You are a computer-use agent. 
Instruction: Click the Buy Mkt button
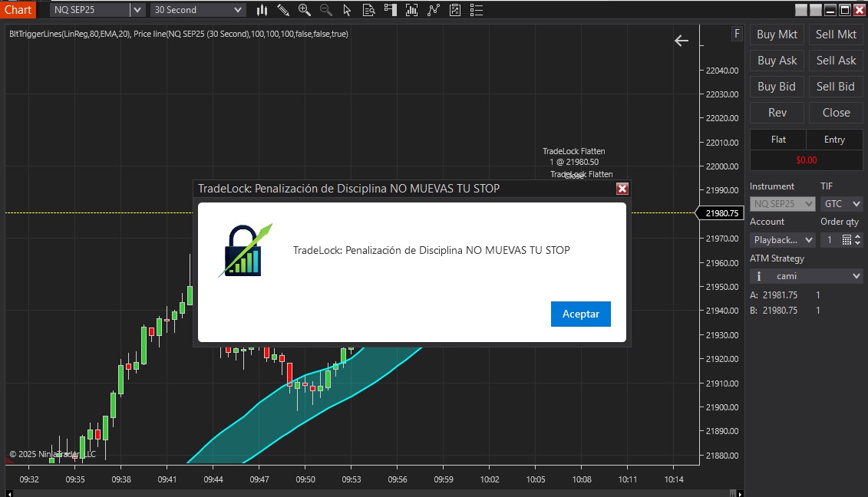pyautogui.click(x=777, y=35)
